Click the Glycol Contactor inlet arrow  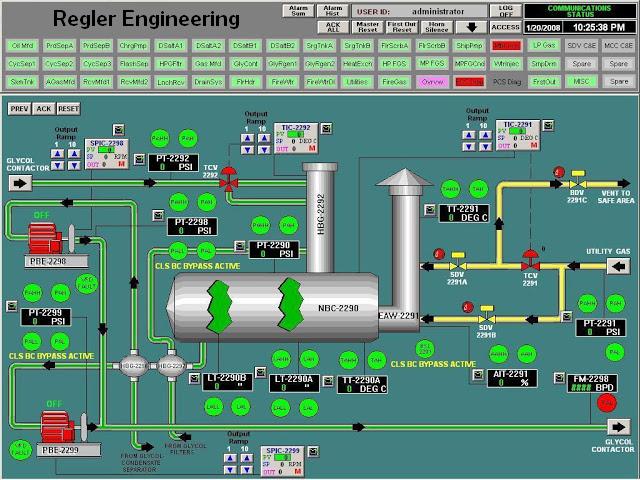pyautogui.click(x=20, y=183)
